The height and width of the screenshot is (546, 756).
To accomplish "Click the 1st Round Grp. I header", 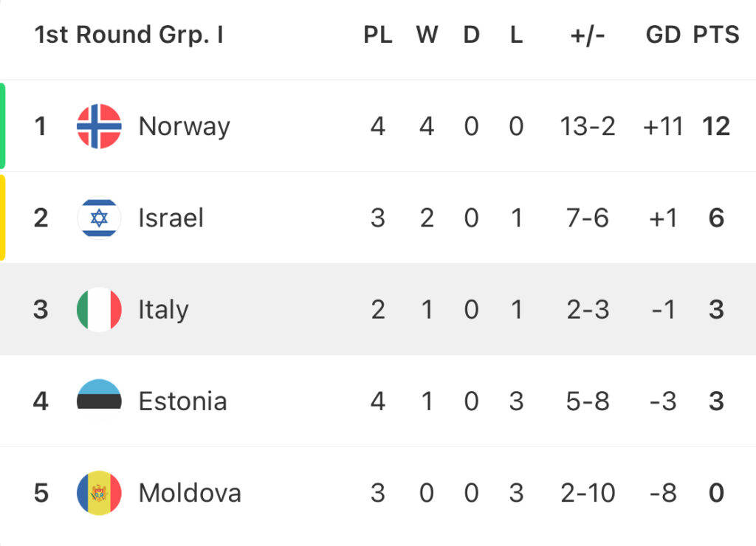I will [128, 35].
